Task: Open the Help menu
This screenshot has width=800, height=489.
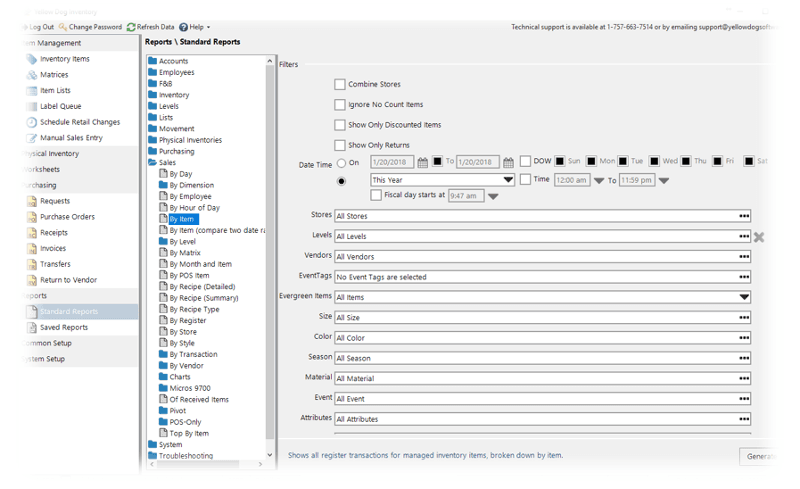Action: [194, 27]
